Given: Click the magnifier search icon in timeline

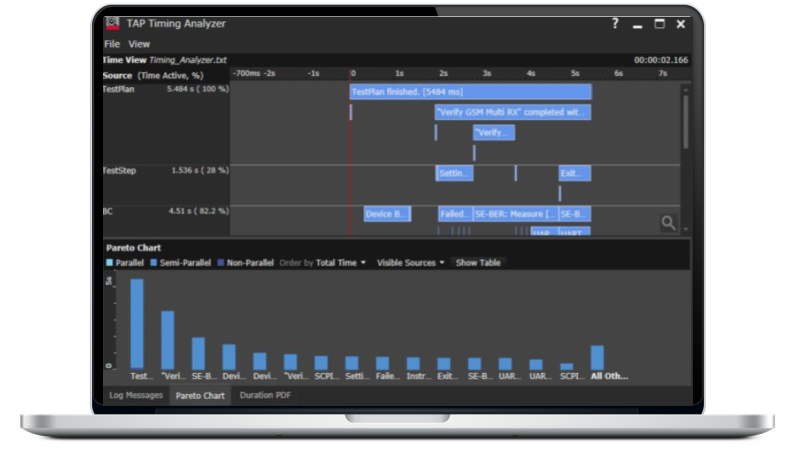Looking at the screenshot, I should click(x=668, y=223).
